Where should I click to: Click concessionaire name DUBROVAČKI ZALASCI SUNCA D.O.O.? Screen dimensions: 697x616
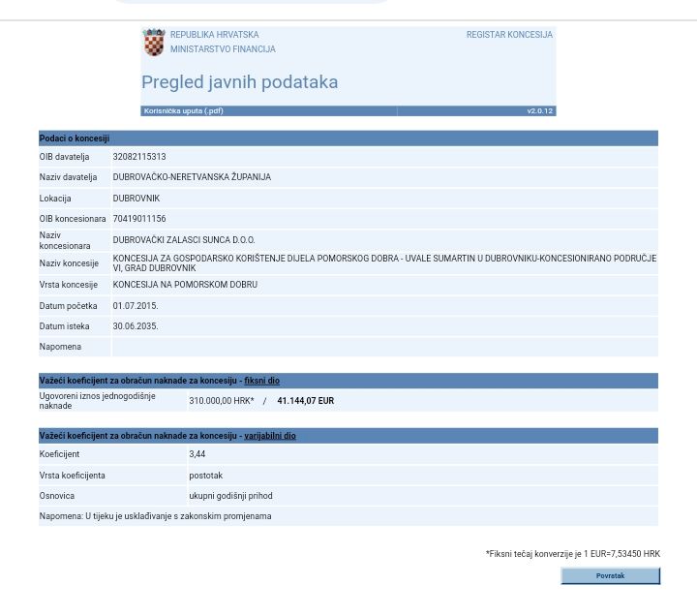pos(184,240)
